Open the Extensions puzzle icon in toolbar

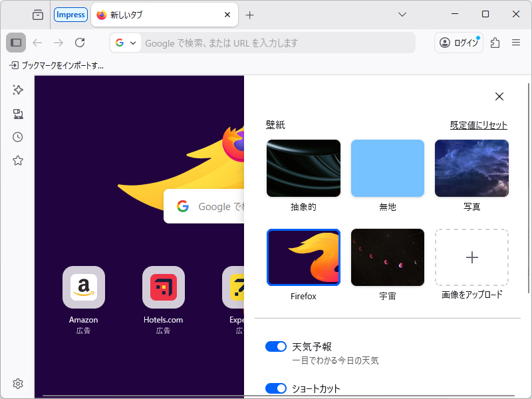(495, 43)
